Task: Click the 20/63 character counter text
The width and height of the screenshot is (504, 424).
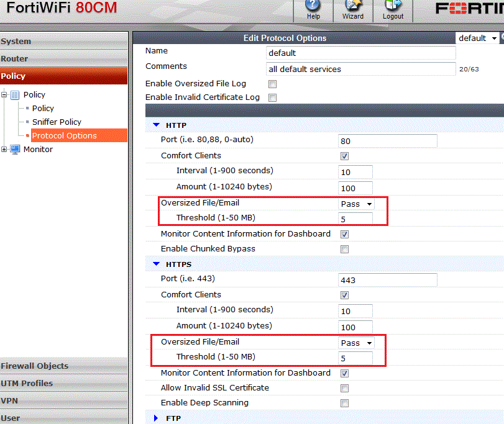Action: (469, 70)
